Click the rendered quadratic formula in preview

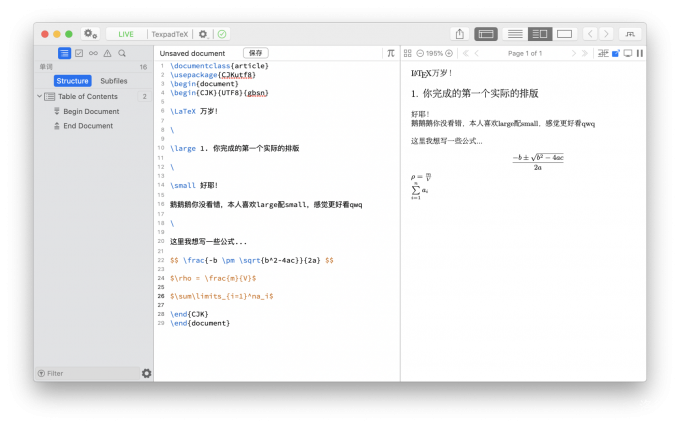click(x=538, y=162)
